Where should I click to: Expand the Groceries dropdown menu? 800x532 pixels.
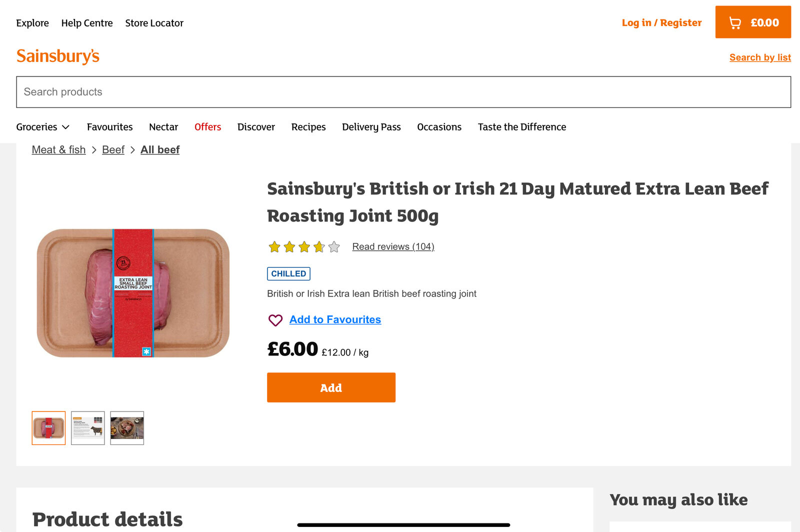click(43, 127)
